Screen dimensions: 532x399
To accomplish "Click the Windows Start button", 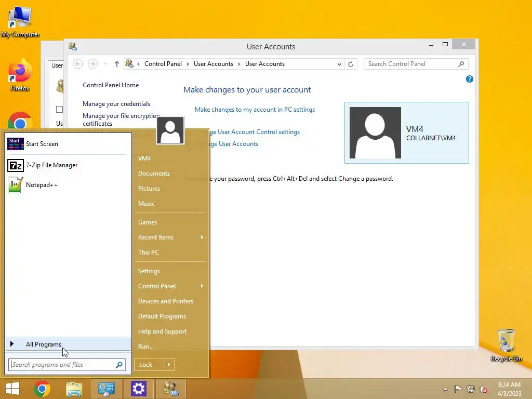I will tap(12, 389).
